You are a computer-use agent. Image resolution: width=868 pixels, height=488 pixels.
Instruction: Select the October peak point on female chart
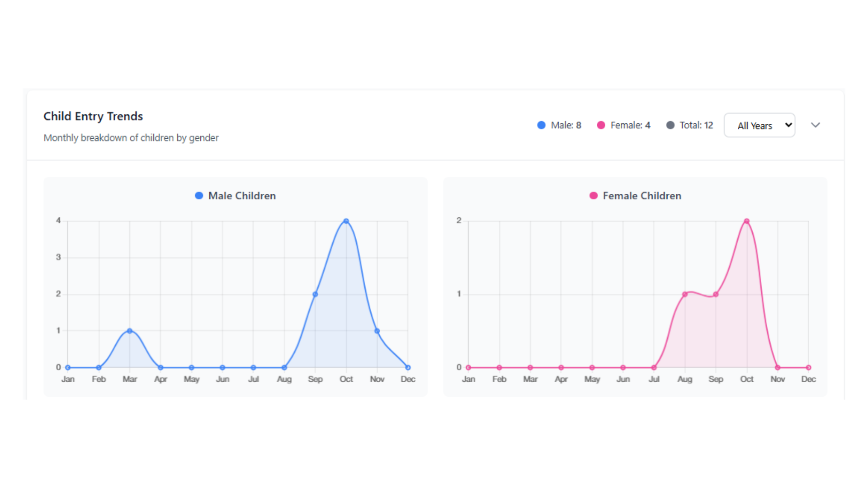point(746,221)
